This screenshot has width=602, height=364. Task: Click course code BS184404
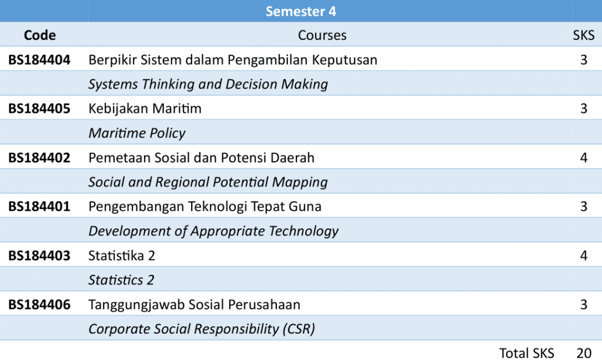[x=39, y=60]
